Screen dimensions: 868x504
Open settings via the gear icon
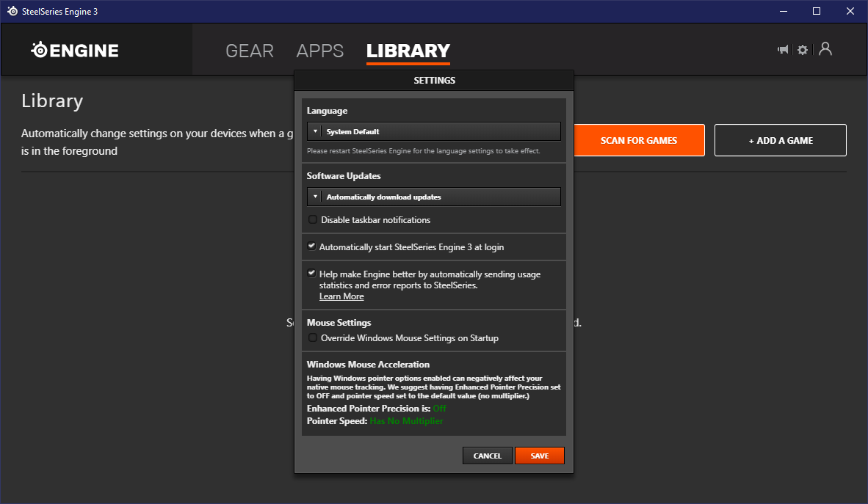(x=803, y=50)
